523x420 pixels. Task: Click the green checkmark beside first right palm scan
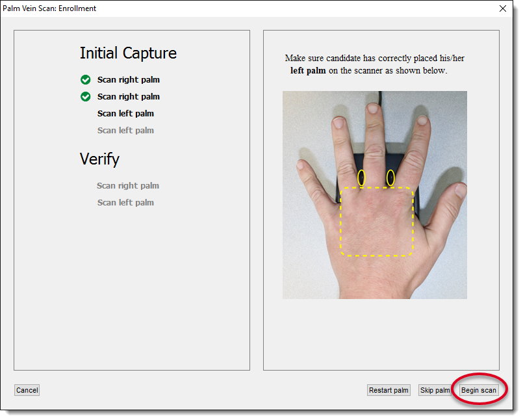85,79
